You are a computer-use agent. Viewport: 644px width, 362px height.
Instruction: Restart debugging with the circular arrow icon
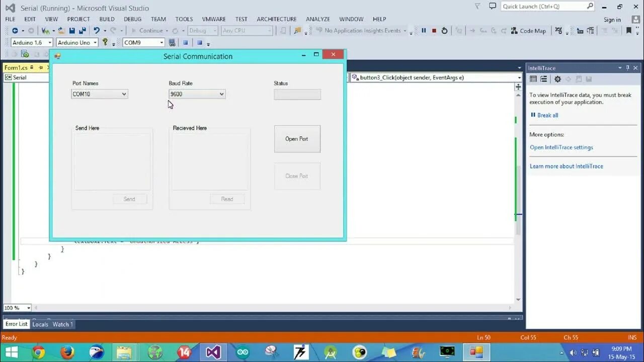[x=444, y=31]
